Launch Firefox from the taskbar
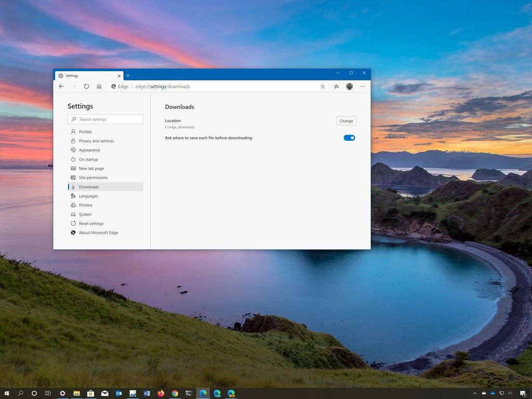 click(x=161, y=393)
